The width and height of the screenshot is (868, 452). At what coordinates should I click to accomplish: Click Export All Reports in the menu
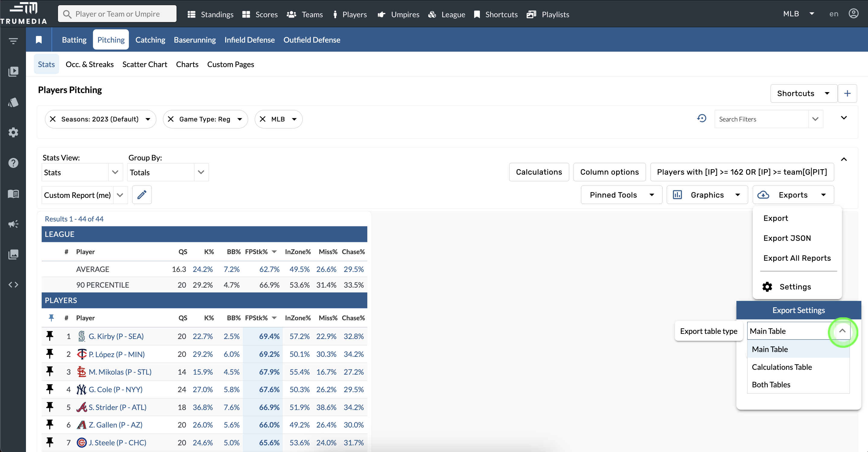(x=797, y=258)
